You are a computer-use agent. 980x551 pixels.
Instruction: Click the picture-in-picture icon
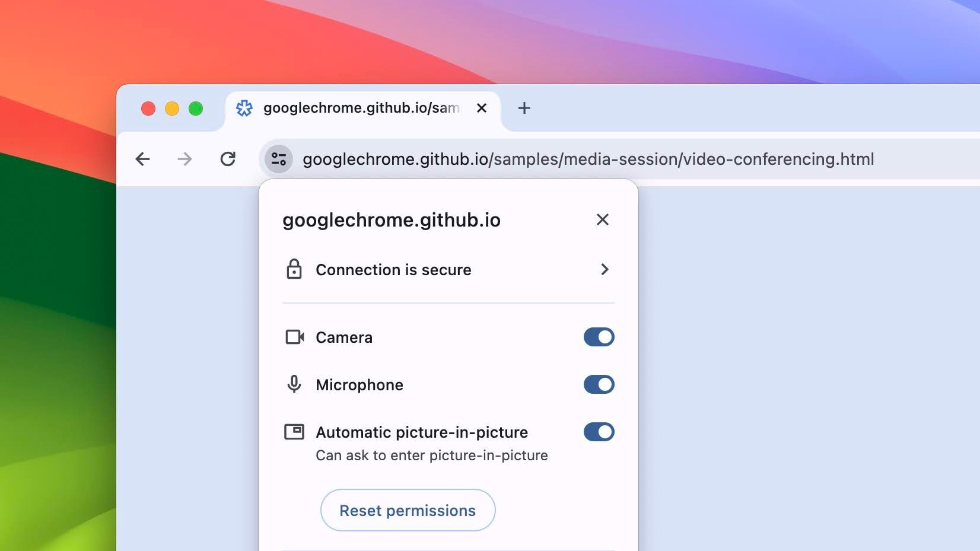point(295,432)
